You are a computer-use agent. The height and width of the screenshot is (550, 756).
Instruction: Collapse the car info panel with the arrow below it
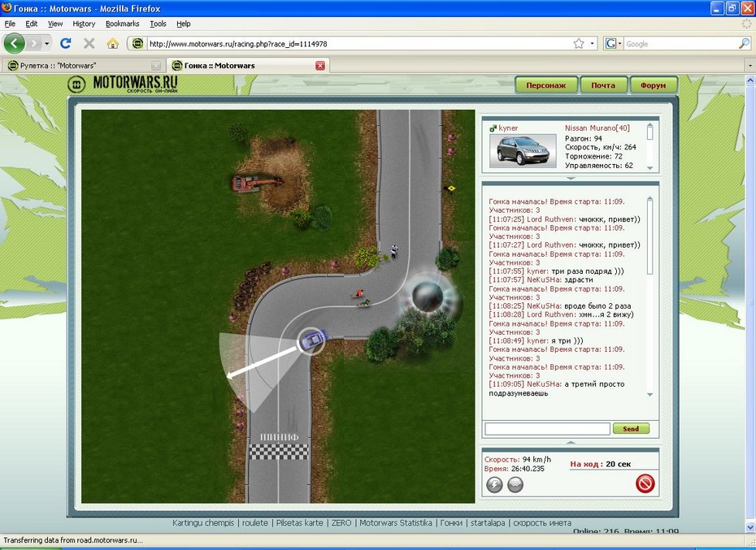coord(571,178)
